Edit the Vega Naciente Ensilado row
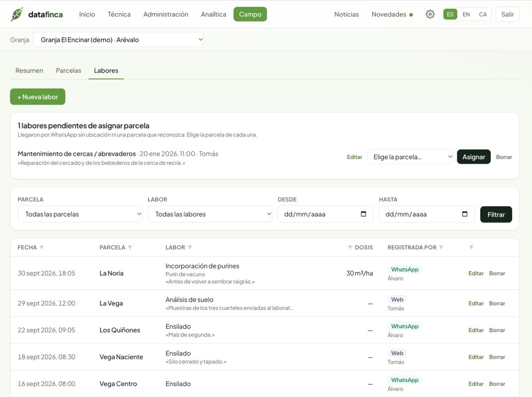This screenshot has height=397, width=532. (476, 356)
